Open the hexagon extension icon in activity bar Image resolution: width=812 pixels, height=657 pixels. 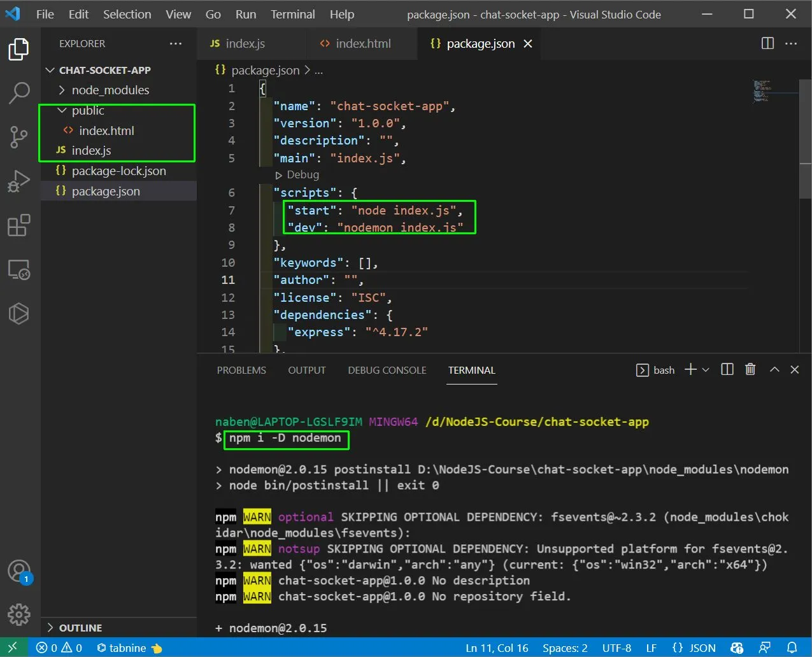pos(18,313)
